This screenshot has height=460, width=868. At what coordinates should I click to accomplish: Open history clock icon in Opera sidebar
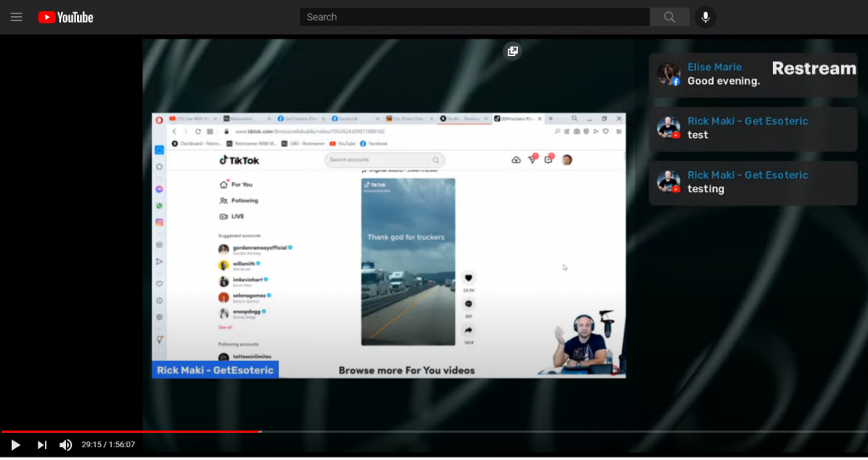click(159, 301)
